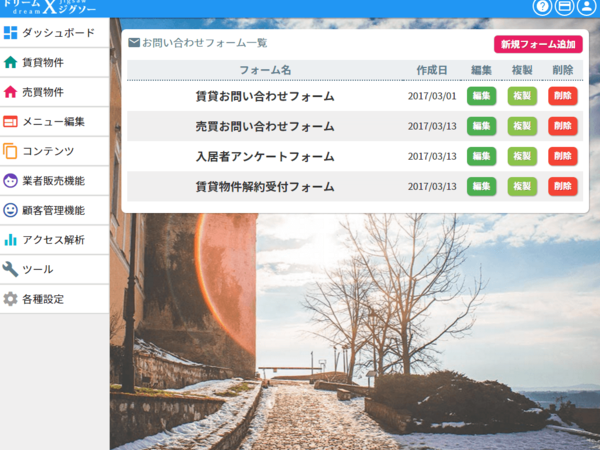This screenshot has height=450, width=600.
Task: Click the window/card icon in top bar
Action: click(x=564, y=7)
